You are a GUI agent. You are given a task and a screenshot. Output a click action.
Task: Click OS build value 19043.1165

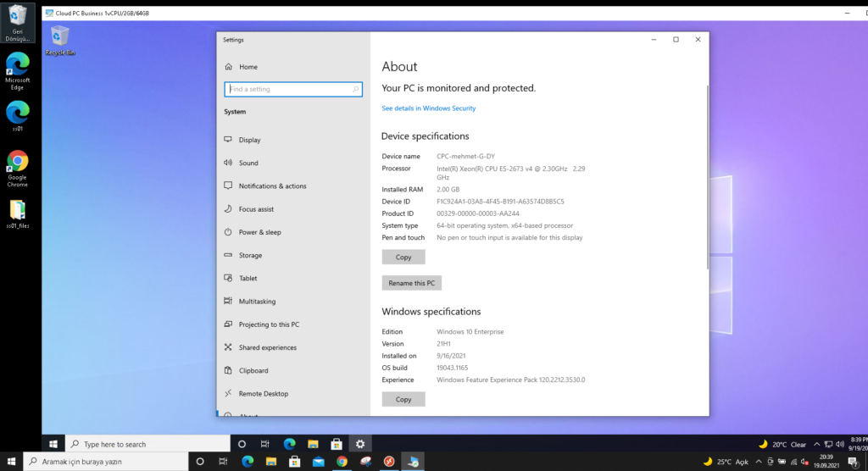(x=453, y=368)
